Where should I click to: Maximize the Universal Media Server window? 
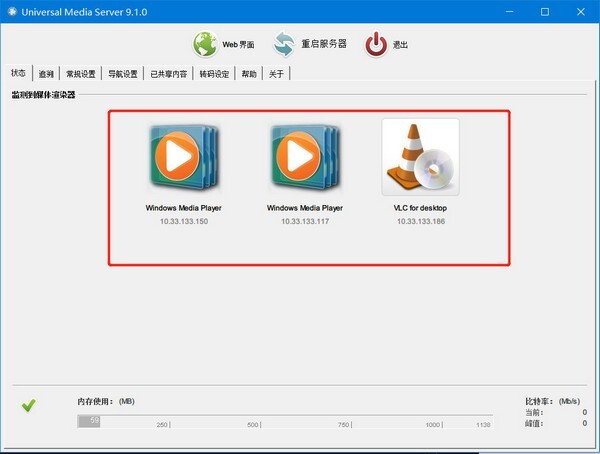545,12
